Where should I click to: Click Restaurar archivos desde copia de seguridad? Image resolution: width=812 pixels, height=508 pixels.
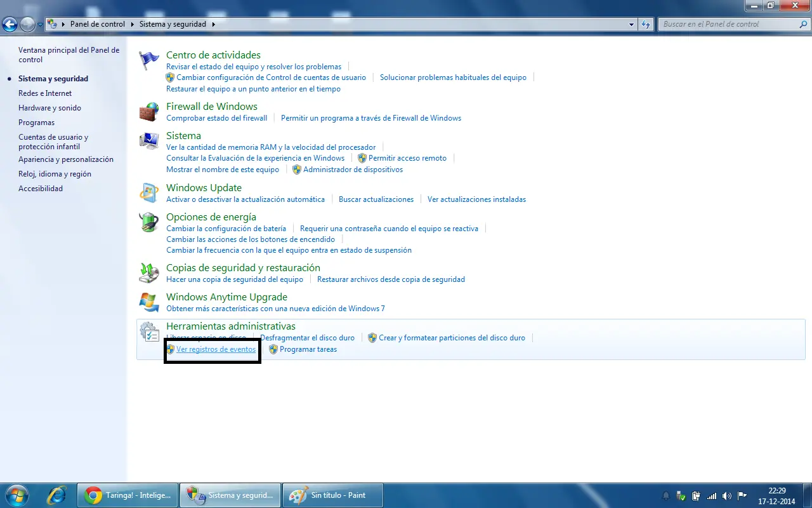pos(391,279)
